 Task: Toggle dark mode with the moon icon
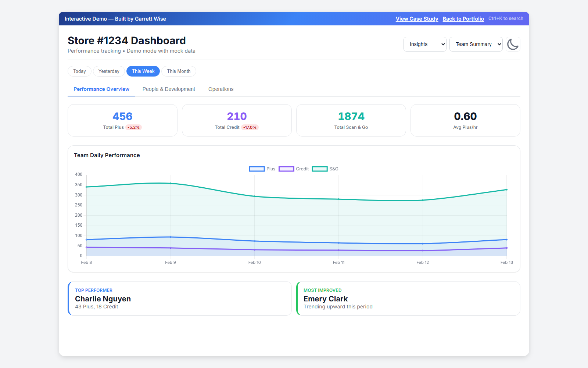coord(513,44)
